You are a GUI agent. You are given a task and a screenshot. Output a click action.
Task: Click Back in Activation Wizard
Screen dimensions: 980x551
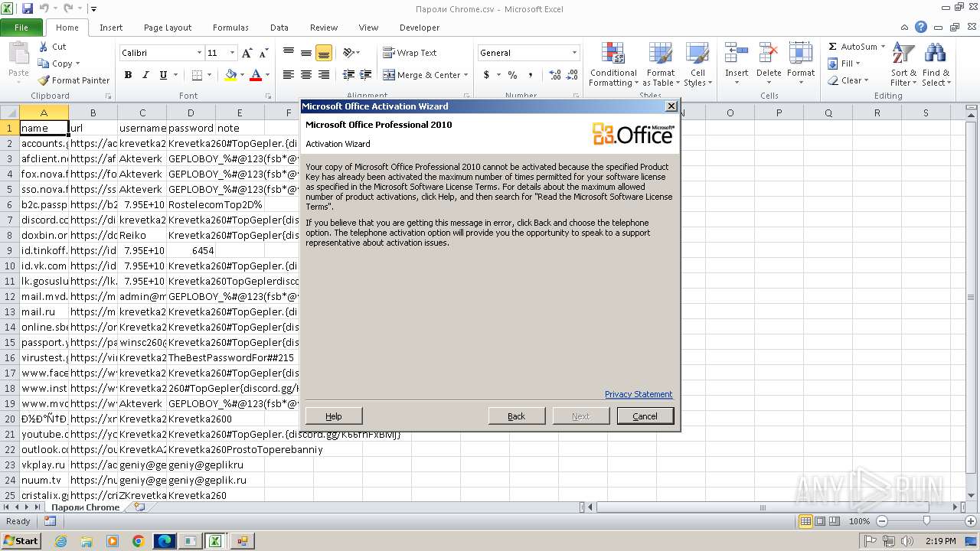pyautogui.click(x=517, y=416)
